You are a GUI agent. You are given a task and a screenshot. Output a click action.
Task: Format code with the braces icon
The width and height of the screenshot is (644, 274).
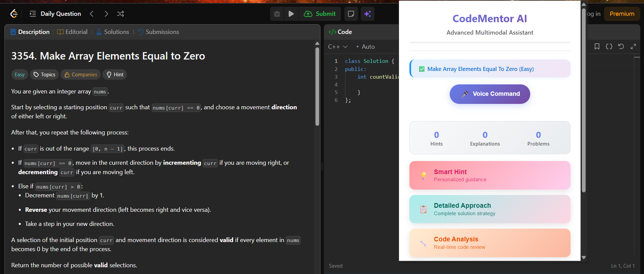pos(609,46)
